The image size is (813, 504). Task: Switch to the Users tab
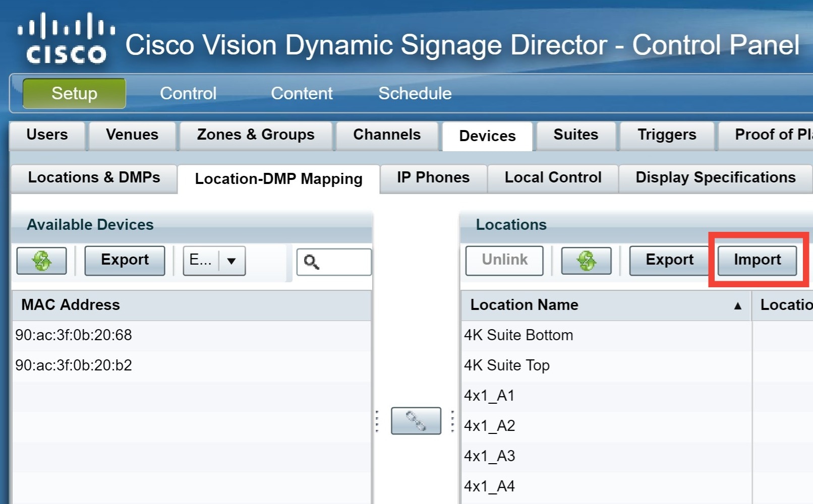(x=47, y=135)
